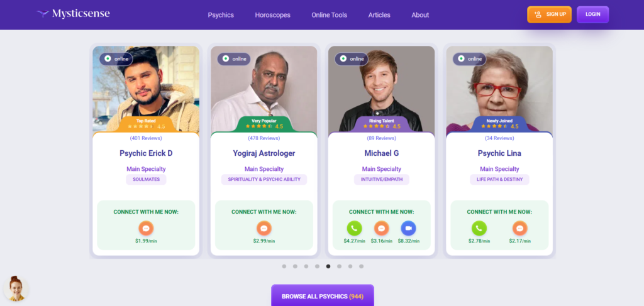
Task: Click Michael G's orange chat icon
Action: click(x=382, y=228)
